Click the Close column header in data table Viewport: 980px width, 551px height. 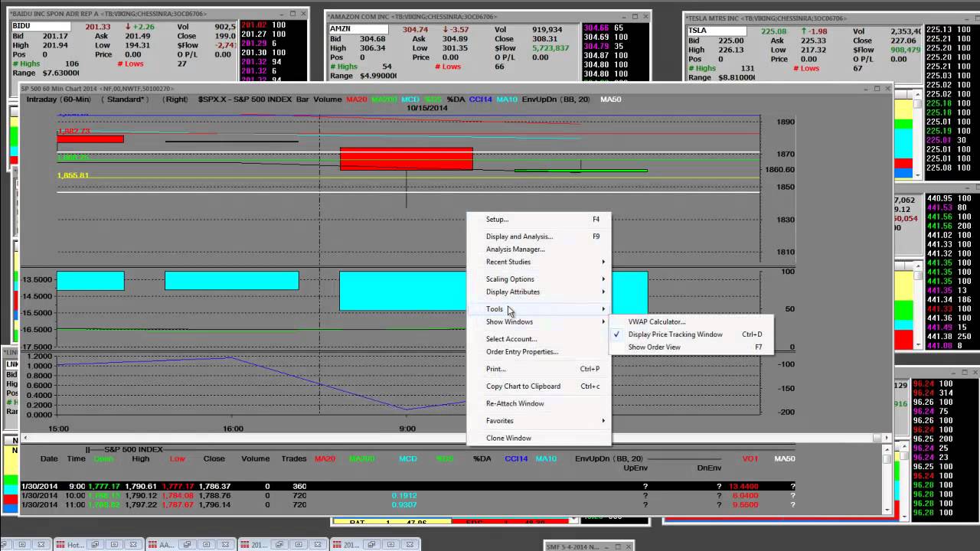tap(214, 458)
